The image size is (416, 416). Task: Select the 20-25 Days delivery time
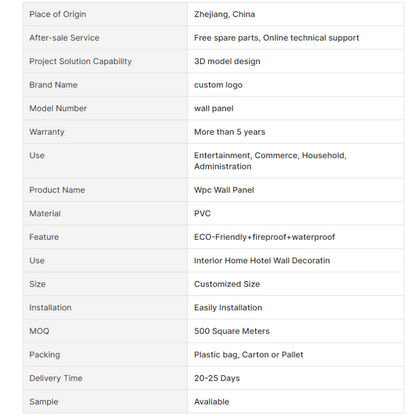[217, 378]
